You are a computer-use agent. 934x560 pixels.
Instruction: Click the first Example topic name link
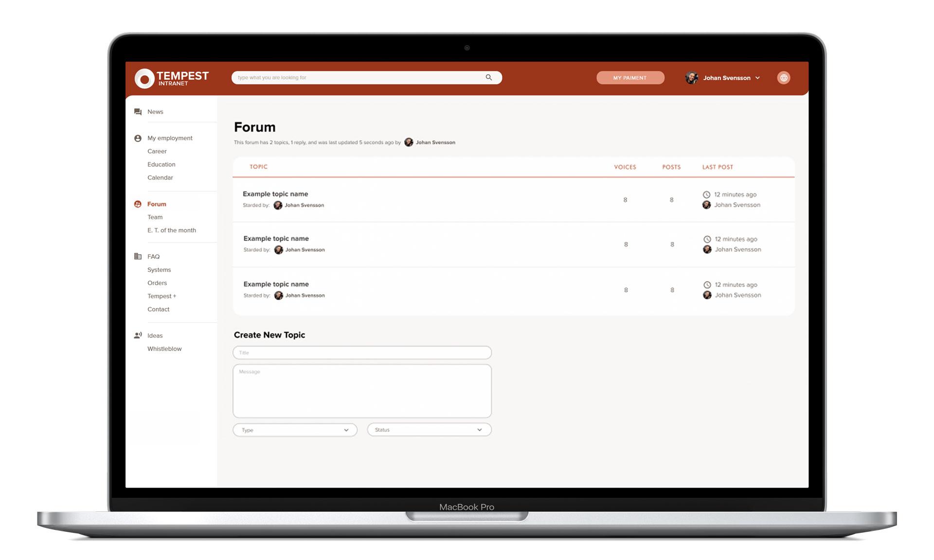275,193
